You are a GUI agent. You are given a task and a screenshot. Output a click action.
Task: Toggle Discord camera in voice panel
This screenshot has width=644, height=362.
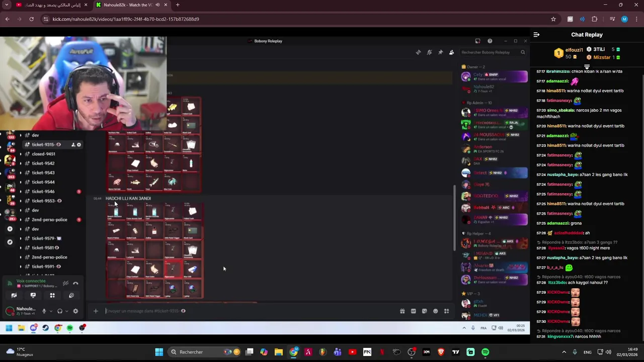14,296
